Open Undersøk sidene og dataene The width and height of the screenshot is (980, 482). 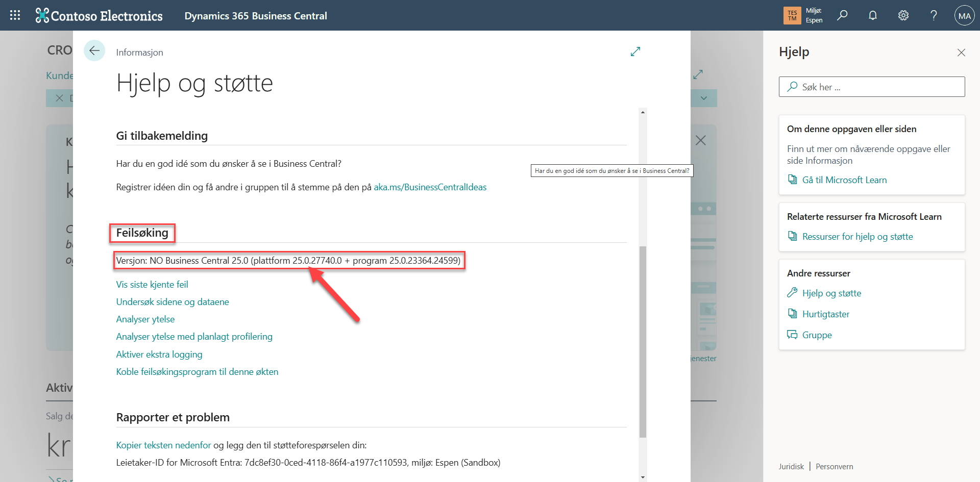pyautogui.click(x=173, y=302)
